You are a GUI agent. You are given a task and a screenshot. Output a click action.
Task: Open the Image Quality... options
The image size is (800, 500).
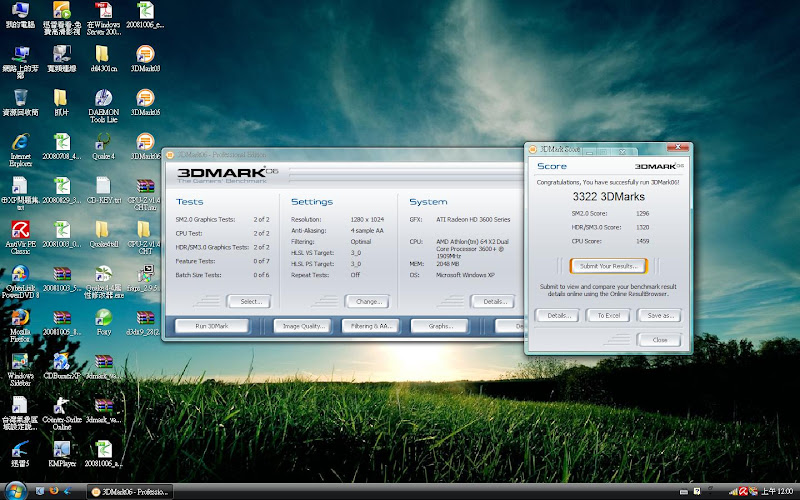[x=301, y=326]
